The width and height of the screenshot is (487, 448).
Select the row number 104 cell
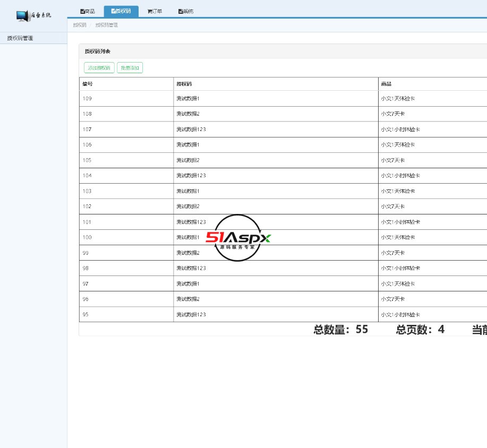pyautogui.click(x=126, y=176)
